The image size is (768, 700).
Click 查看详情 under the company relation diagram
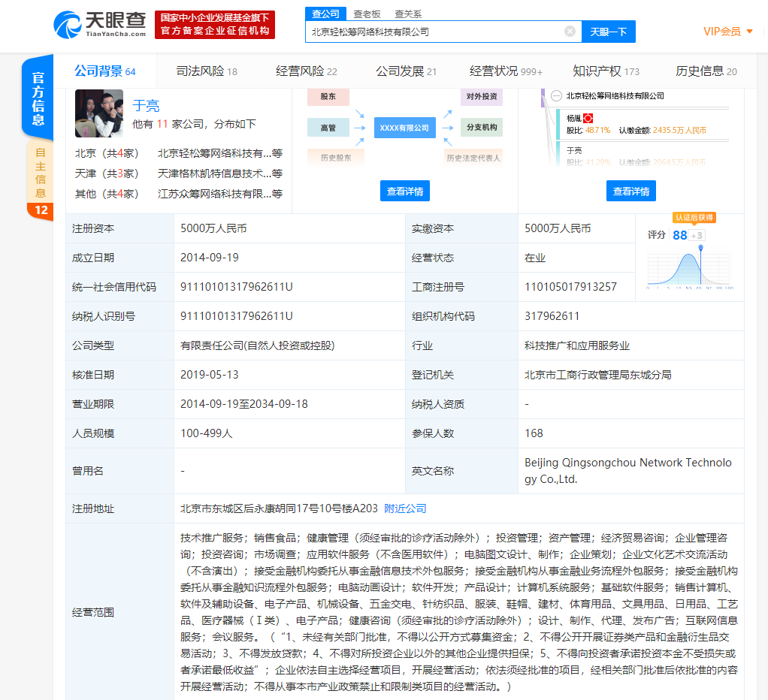pyautogui.click(x=405, y=191)
